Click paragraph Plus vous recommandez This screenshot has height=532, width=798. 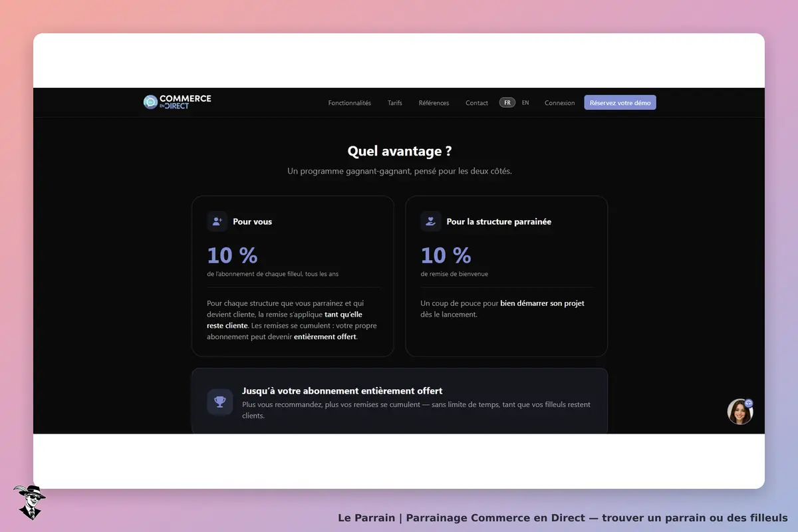tap(416, 410)
